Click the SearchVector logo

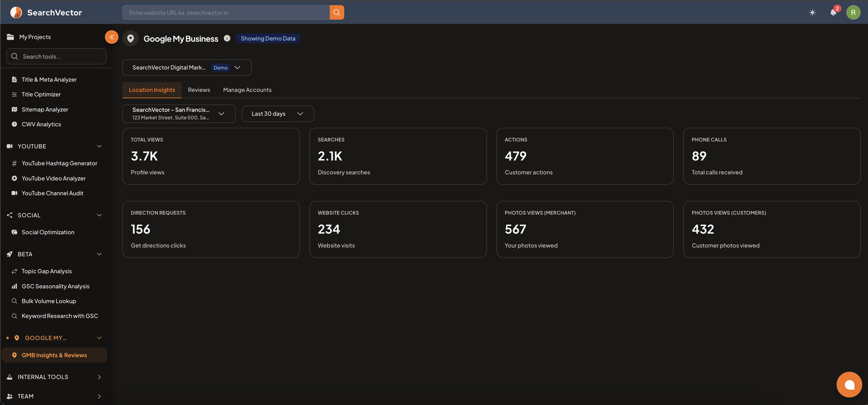pos(46,12)
